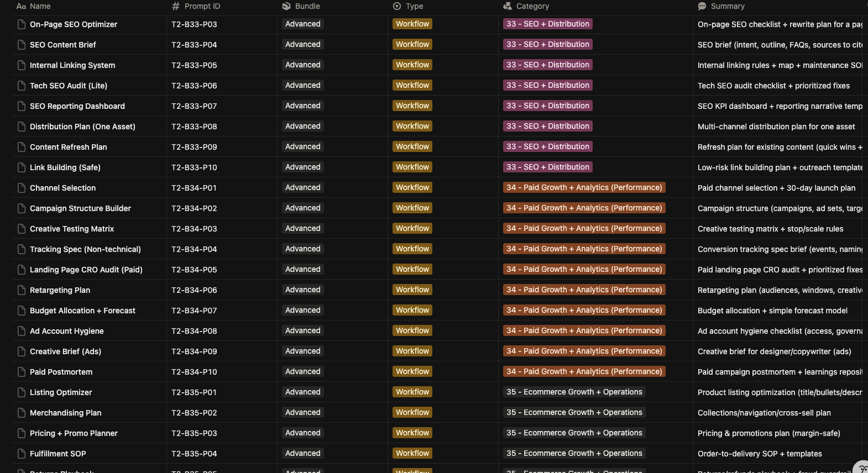Click the status icon next to Type

pyautogui.click(x=396, y=6)
